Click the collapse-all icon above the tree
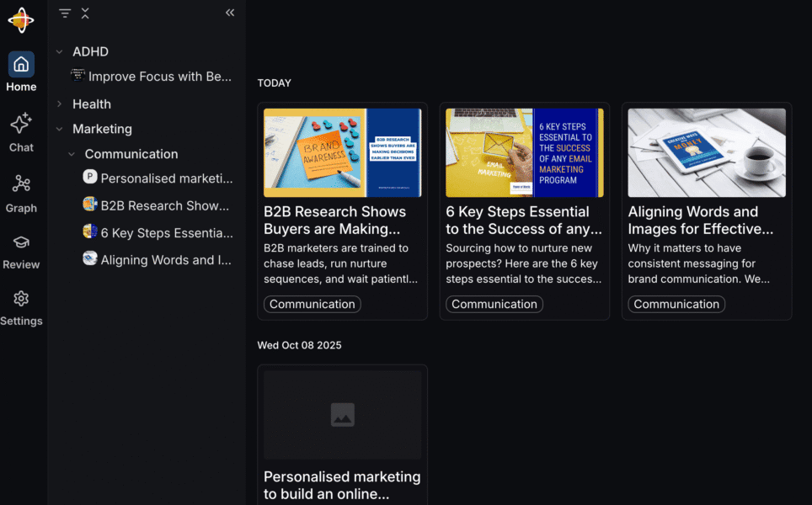Viewport: 812px width, 505px height. tap(85, 13)
